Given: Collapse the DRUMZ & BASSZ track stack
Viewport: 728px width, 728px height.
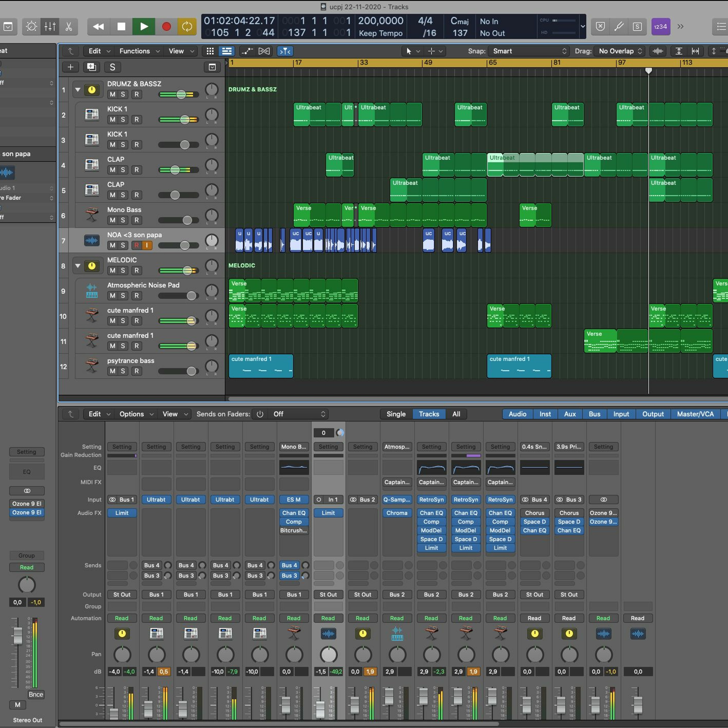Looking at the screenshot, I should (x=78, y=90).
